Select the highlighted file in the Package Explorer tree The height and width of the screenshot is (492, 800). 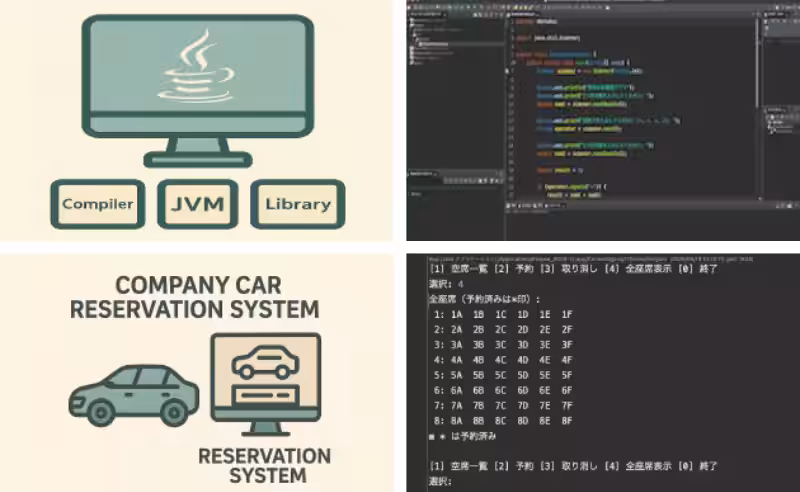coord(435,44)
